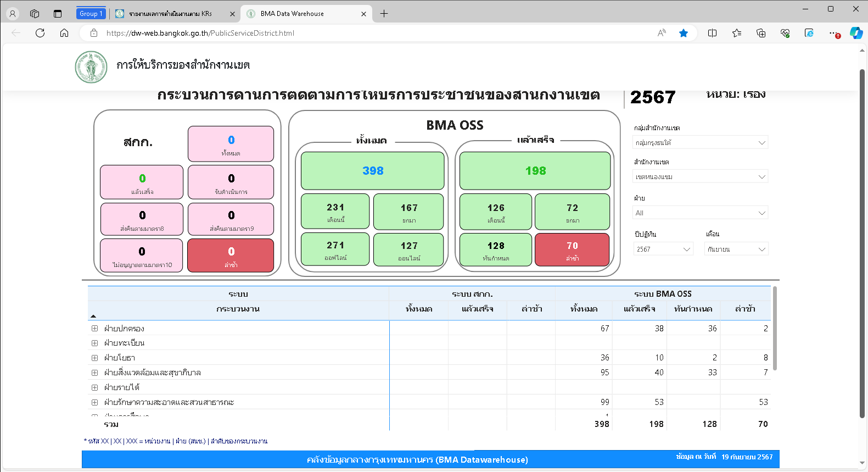Image resolution: width=868 pixels, height=472 pixels.
Task: Go to the browser home page icon
Action: tap(64, 33)
